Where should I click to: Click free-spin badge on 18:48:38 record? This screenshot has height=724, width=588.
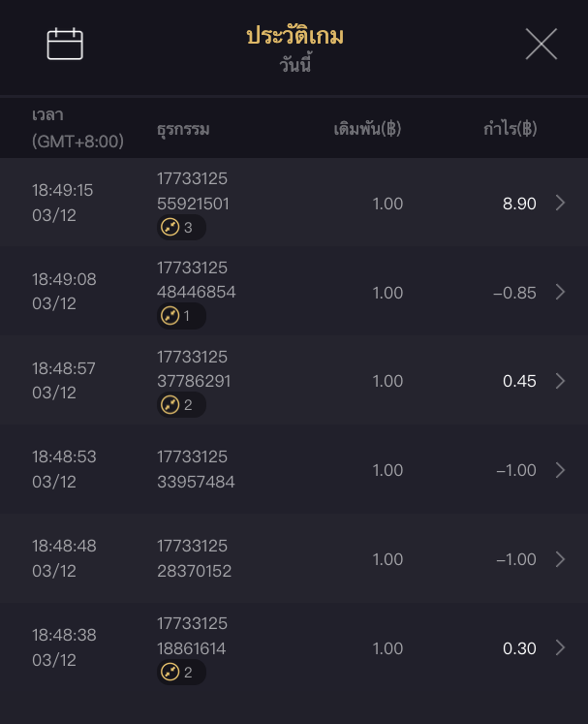[181, 673]
